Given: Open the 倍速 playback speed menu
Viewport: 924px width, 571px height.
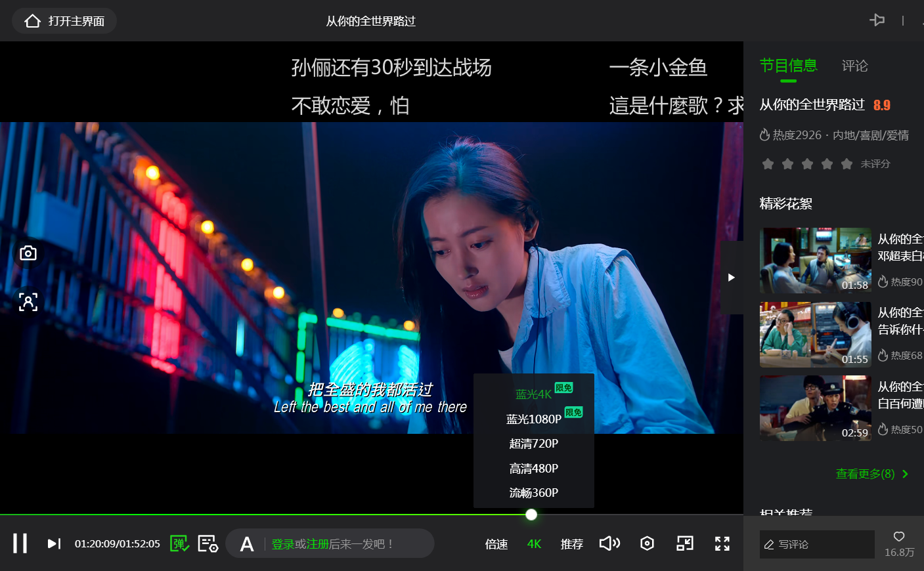Looking at the screenshot, I should [x=496, y=544].
